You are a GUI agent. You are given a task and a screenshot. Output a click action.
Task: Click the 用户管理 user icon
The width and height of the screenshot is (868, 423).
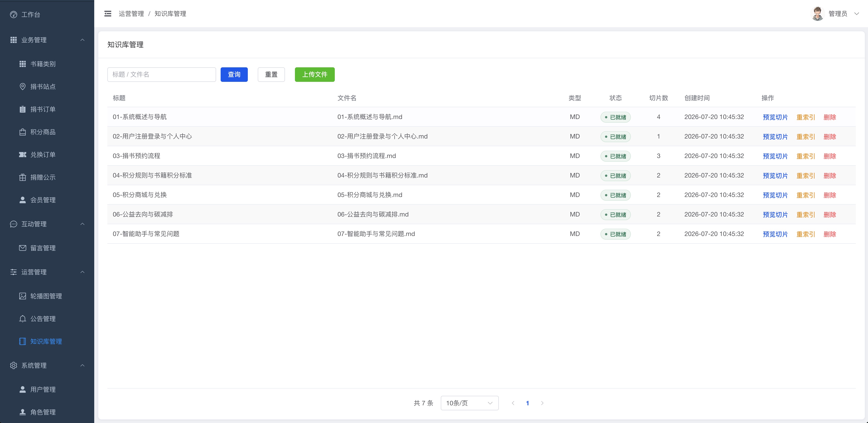point(23,389)
